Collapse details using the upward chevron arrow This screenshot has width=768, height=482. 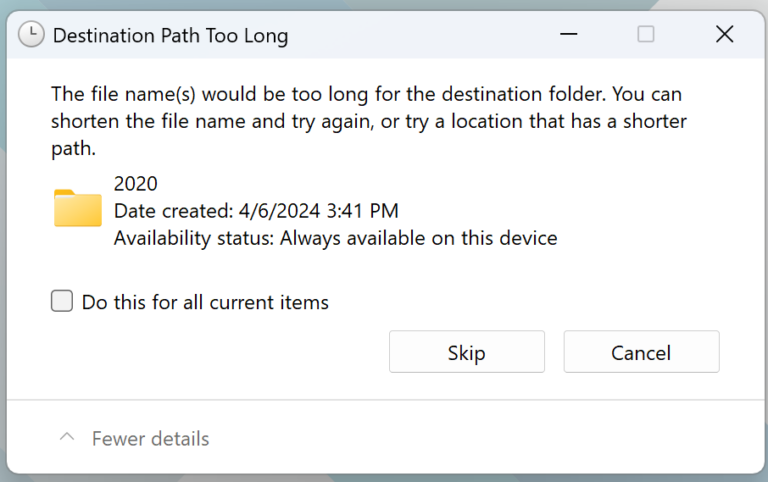[67, 438]
